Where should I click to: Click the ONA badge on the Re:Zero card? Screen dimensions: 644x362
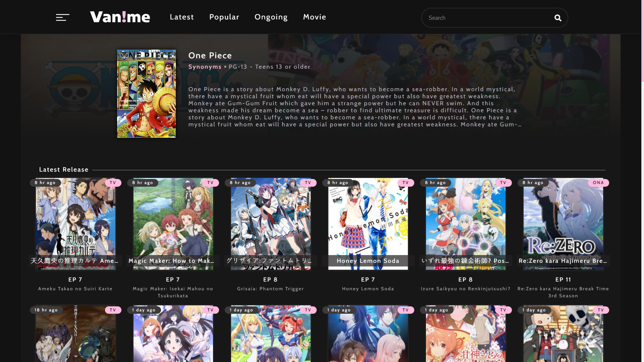[598, 183]
